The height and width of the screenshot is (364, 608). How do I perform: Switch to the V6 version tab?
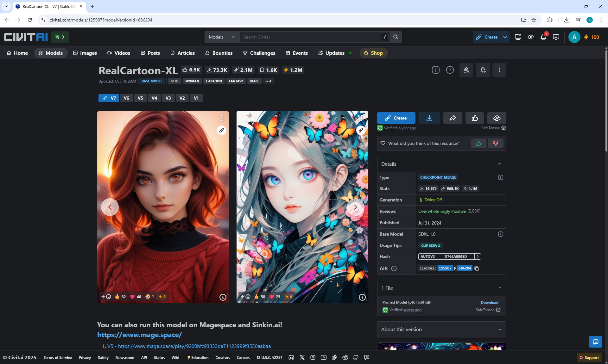[126, 98]
